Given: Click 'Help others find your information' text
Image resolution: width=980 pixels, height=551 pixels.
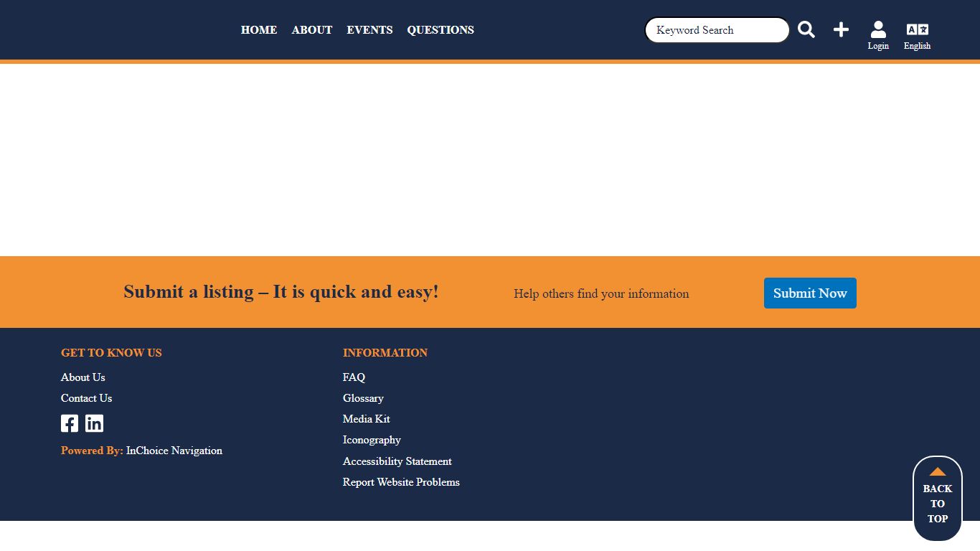Looking at the screenshot, I should coord(601,293).
